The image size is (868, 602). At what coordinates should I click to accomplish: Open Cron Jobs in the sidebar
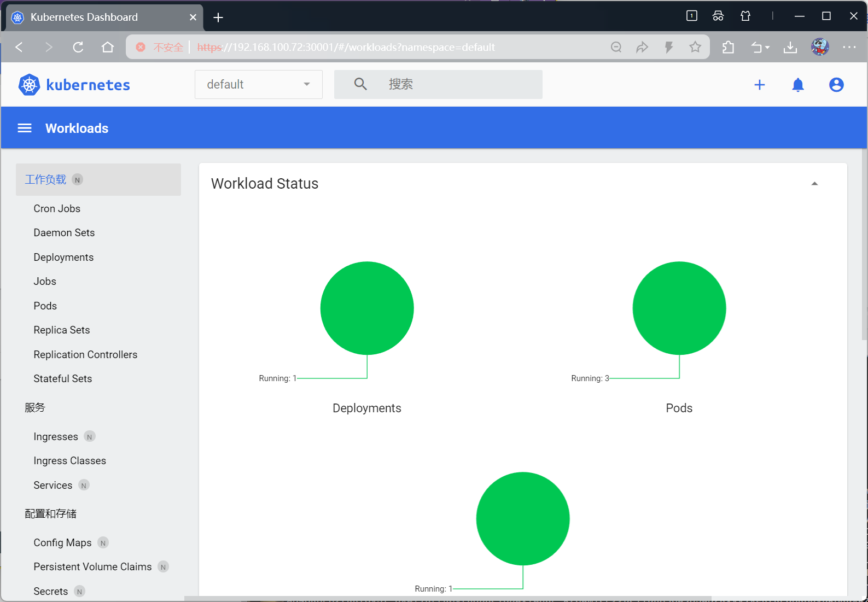pos(57,208)
